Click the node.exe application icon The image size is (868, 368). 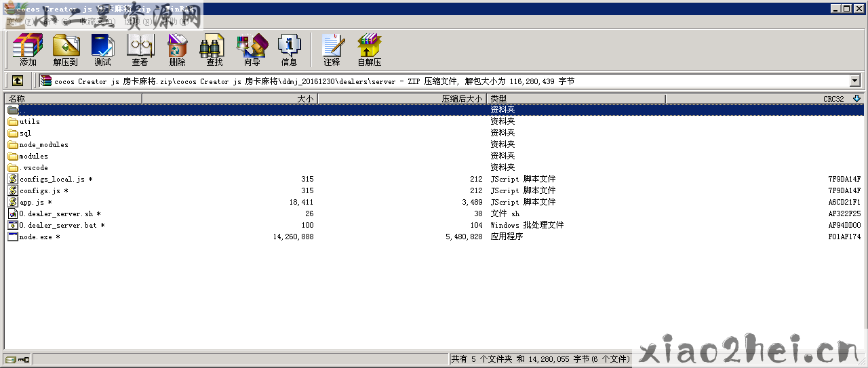[x=13, y=237]
